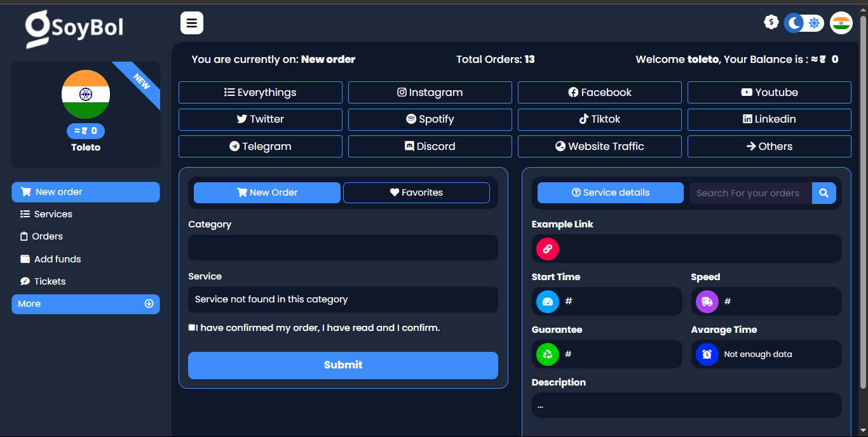Switch to the Favorites tab
This screenshot has height=437, width=868.
416,192
